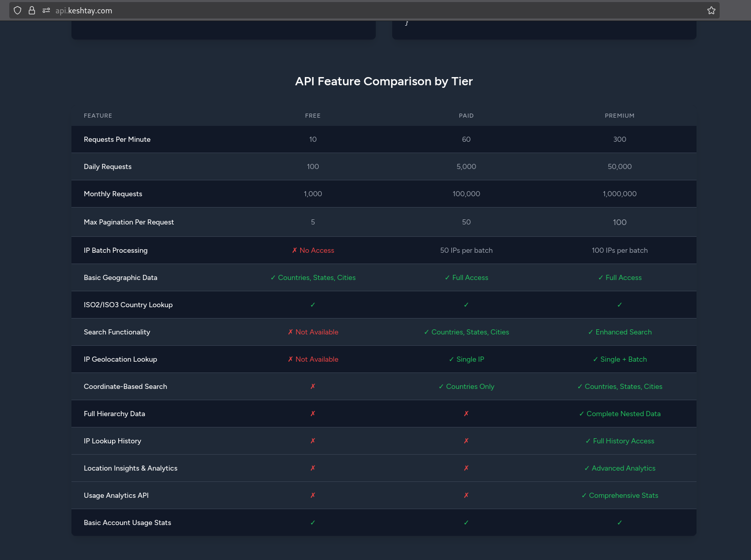Image resolution: width=751 pixels, height=560 pixels.
Task: Open the site permissions icon next to the padlock
Action: click(45, 10)
